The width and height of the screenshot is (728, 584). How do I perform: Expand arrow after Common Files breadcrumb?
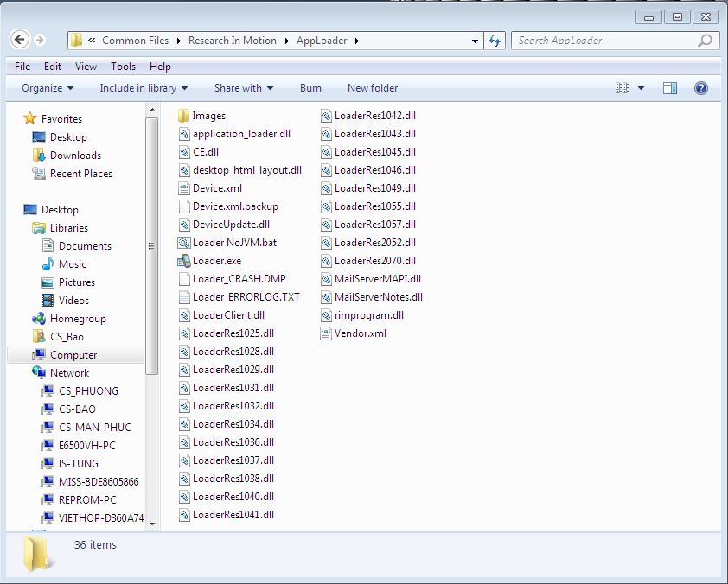click(x=179, y=41)
